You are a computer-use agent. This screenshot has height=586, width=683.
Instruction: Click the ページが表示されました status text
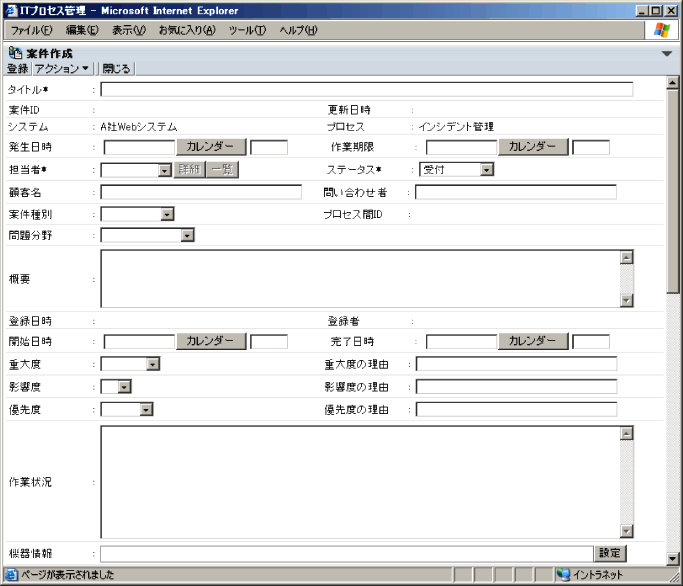click(68, 575)
